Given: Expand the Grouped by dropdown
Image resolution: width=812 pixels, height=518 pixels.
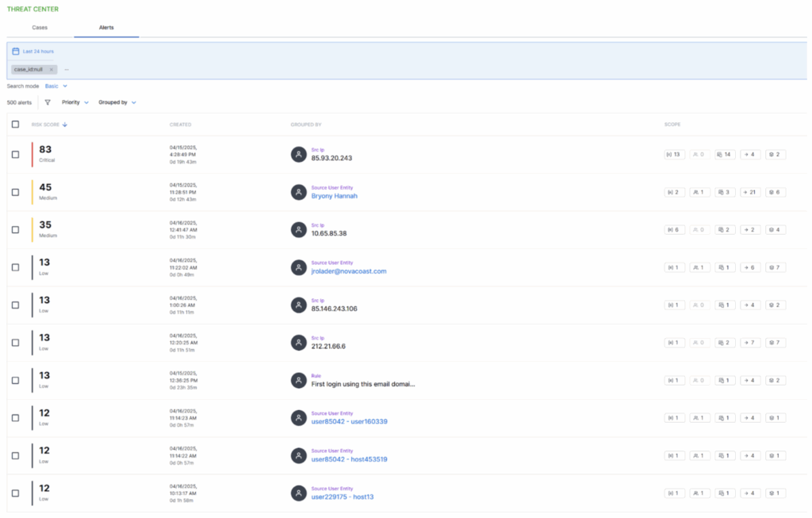Looking at the screenshot, I should pyautogui.click(x=117, y=102).
